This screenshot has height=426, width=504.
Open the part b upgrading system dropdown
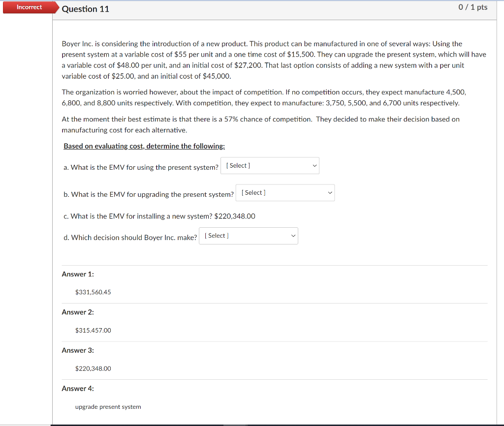(x=284, y=192)
